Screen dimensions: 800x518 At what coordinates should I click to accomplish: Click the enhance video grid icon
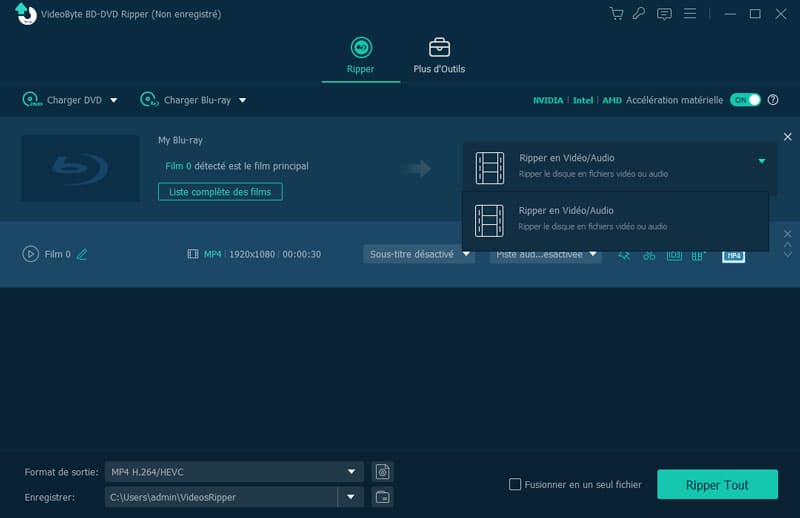[698, 256]
